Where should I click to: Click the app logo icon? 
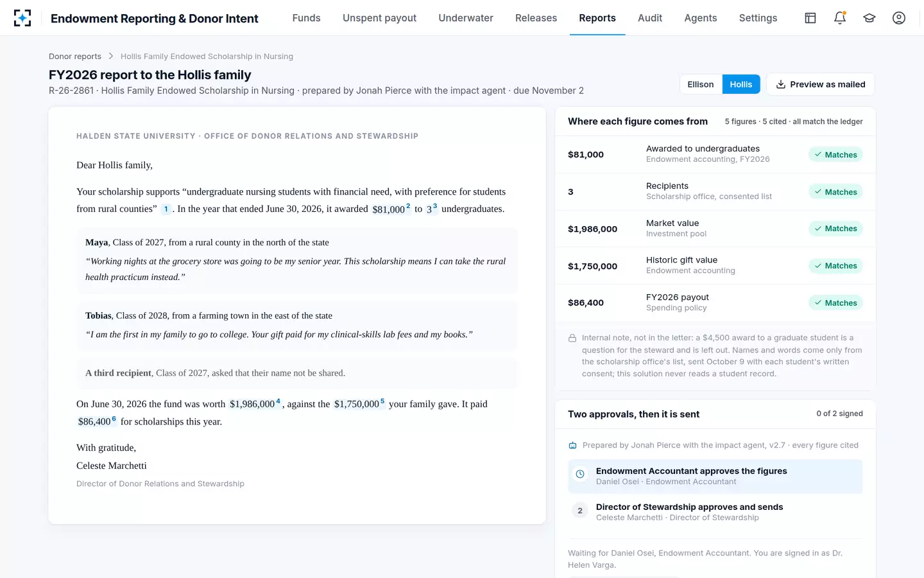point(22,18)
